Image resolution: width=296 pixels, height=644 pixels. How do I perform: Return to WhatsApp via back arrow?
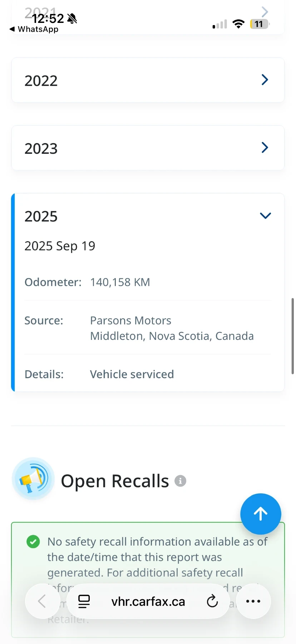click(12, 29)
